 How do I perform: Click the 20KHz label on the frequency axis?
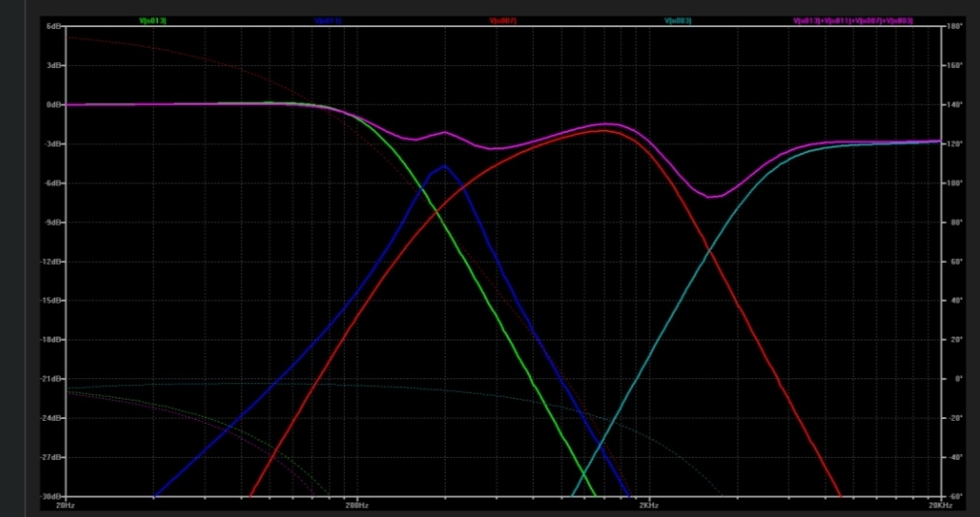(940, 503)
